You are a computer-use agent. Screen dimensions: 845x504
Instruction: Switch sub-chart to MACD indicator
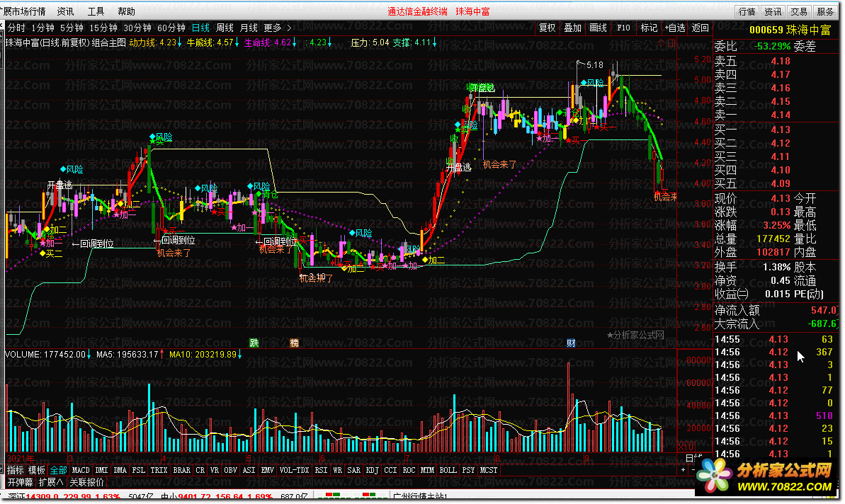(81, 470)
